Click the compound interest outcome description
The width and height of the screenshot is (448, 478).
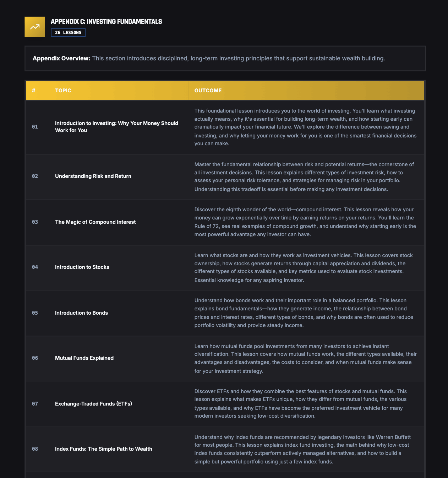(x=305, y=222)
